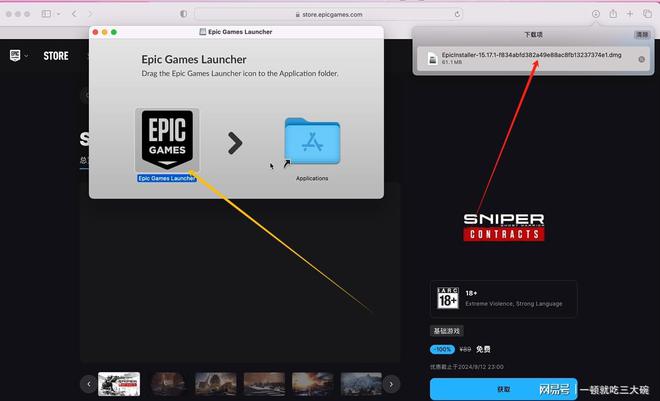Go back with Safari's back arrow
Screen dimensions: 660x401
(x=75, y=14)
